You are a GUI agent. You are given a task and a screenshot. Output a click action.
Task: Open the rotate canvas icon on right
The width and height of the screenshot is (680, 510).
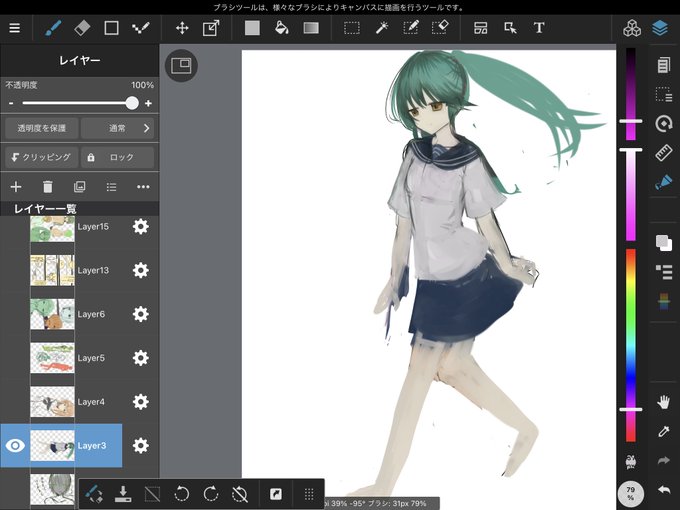[x=664, y=124]
